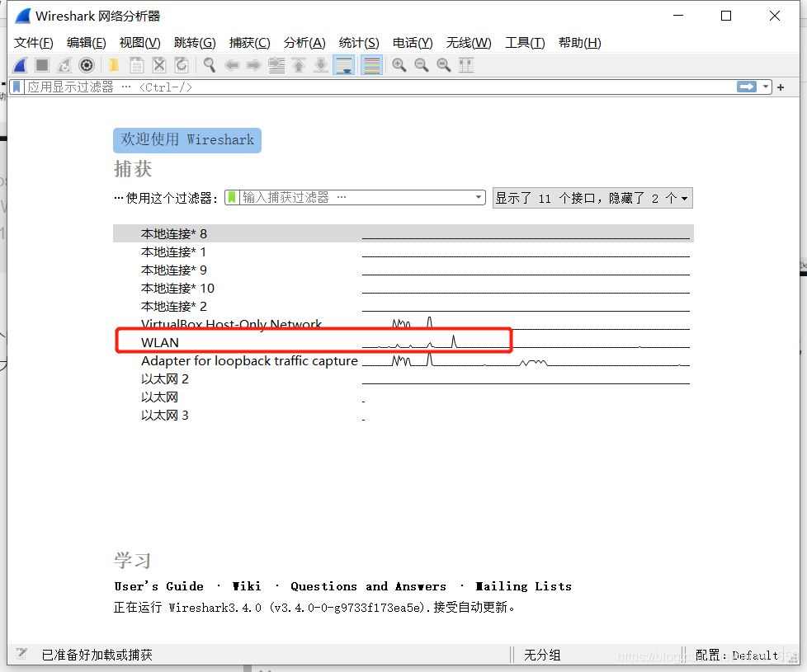Image resolution: width=807 pixels, height=672 pixels.
Task: Select 本地连接* 10 interface
Action: coord(403,288)
